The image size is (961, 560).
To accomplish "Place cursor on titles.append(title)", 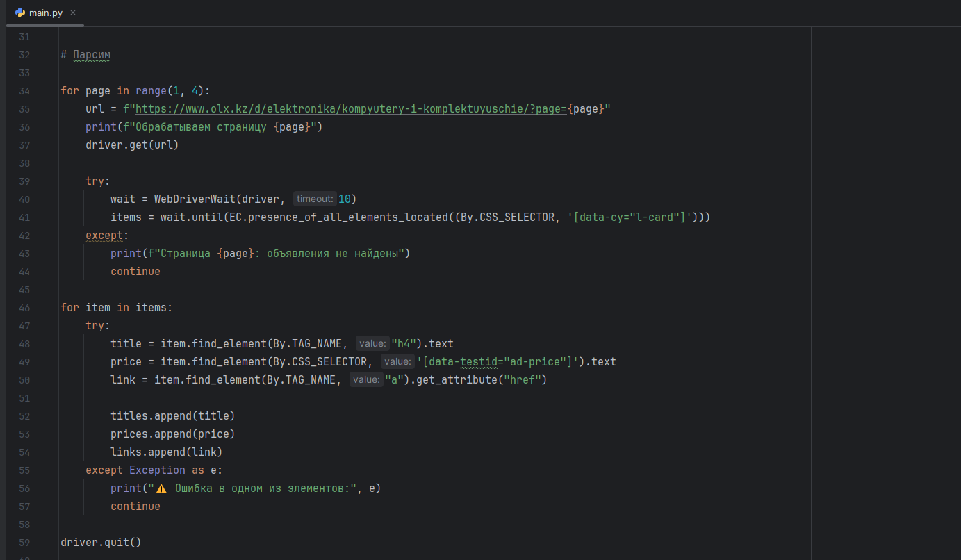I will click(x=172, y=416).
